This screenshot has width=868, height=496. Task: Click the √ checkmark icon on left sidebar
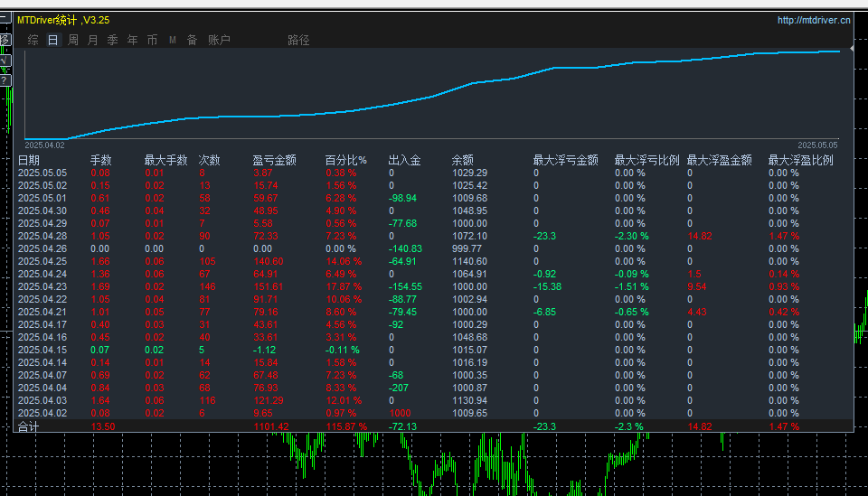5,61
